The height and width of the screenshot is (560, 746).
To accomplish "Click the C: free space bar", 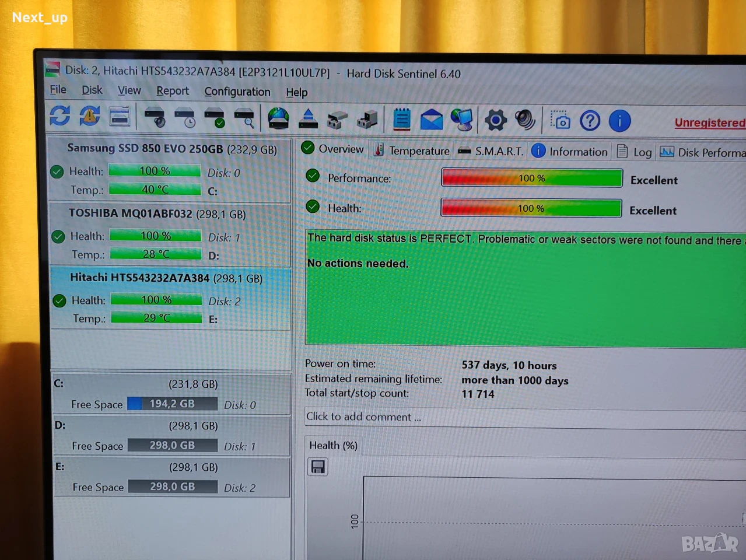I will point(172,404).
